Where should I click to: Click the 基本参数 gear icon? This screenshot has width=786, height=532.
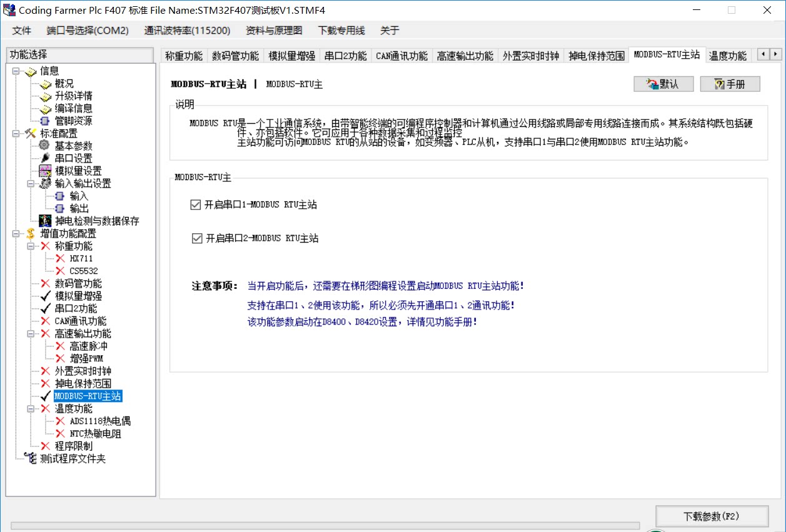pyautogui.click(x=45, y=146)
